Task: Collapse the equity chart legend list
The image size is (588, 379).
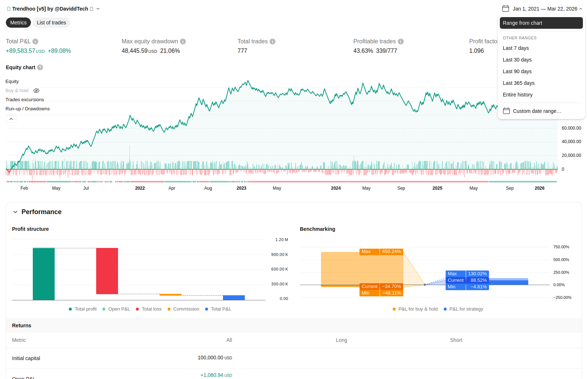Action: click(x=11, y=119)
